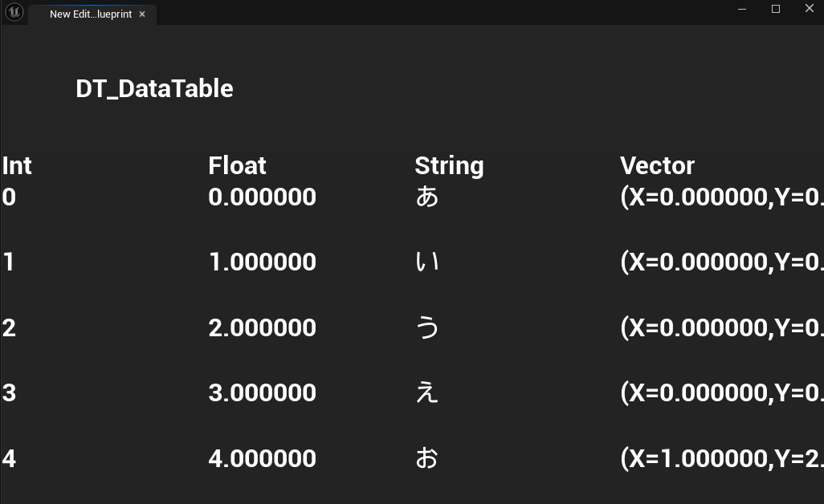Viewport: 824px width, 504px height.
Task: Select the あ string cell
Action: tap(426, 197)
